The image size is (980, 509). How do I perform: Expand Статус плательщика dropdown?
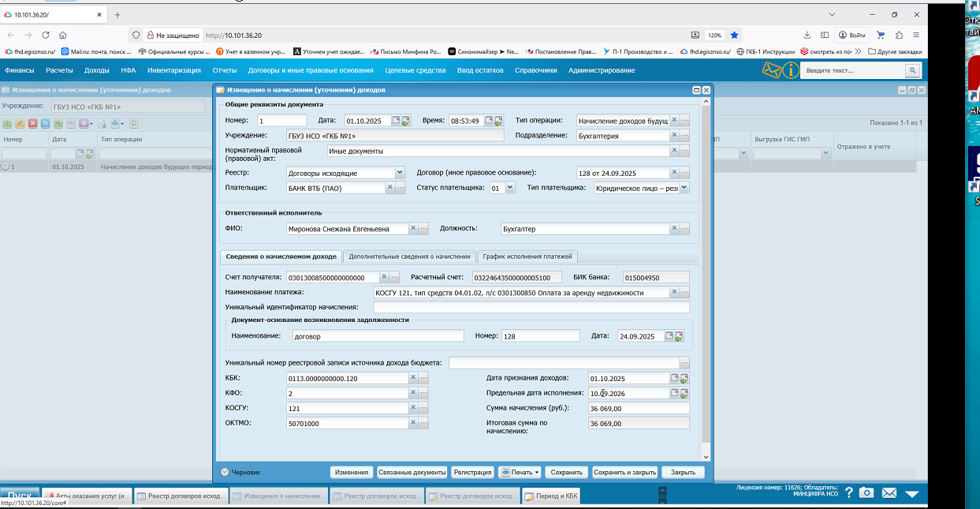click(x=510, y=188)
